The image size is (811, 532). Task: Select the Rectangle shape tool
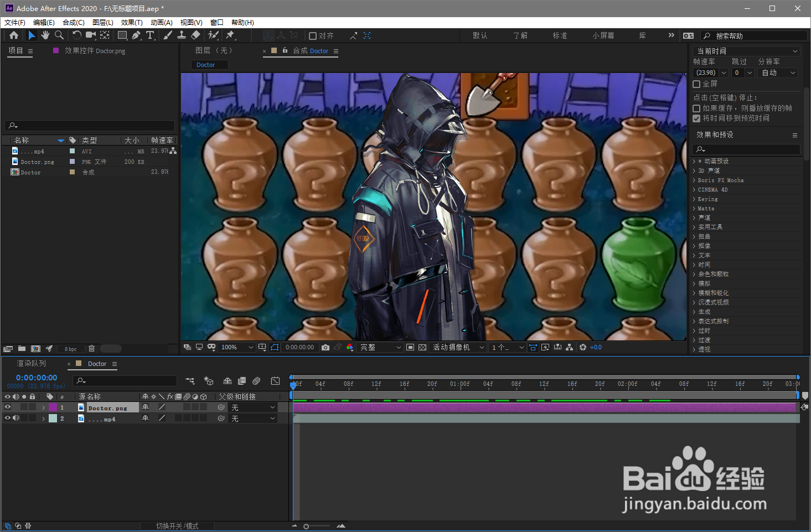(x=122, y=35)
